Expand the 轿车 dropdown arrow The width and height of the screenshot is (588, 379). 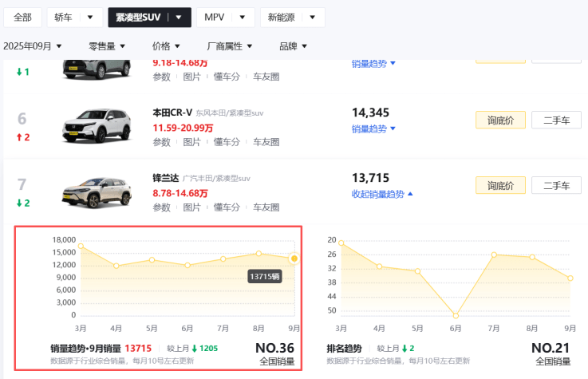(90, 18)
